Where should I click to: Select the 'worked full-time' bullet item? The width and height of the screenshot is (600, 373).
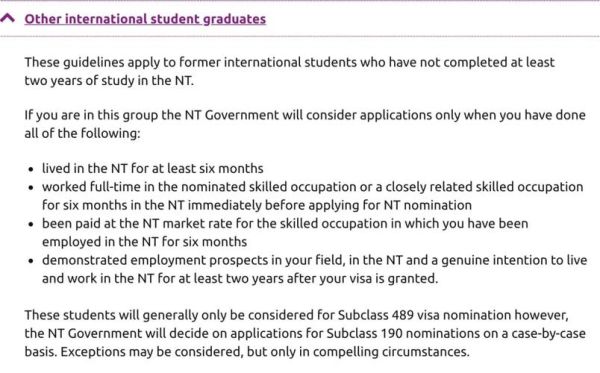pyautogui.click(x=313, y=196)
